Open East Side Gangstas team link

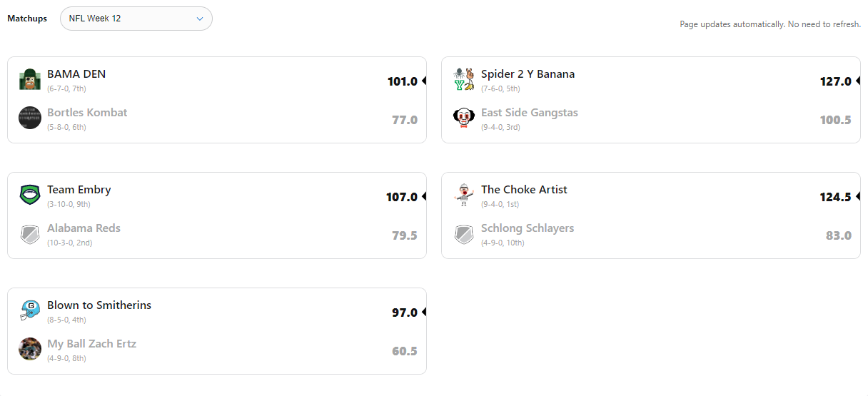coord(529,113)
